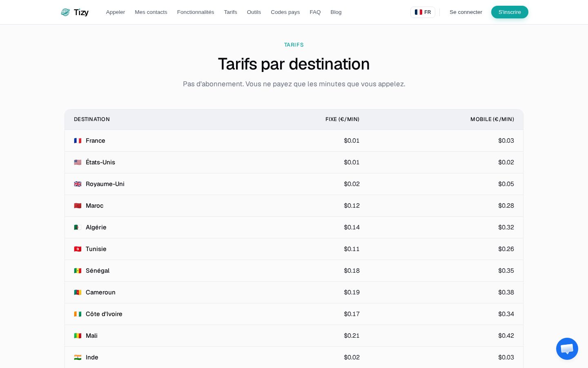The image size is (588, 368).
Task: Click the FIXE (€/MIN) column header
Action: point(343,119)
